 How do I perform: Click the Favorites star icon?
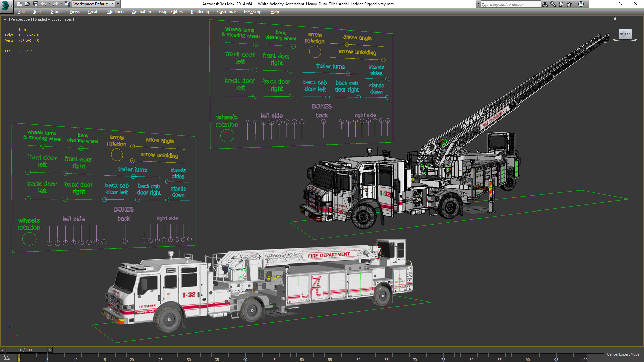click(x=569, y=4)
